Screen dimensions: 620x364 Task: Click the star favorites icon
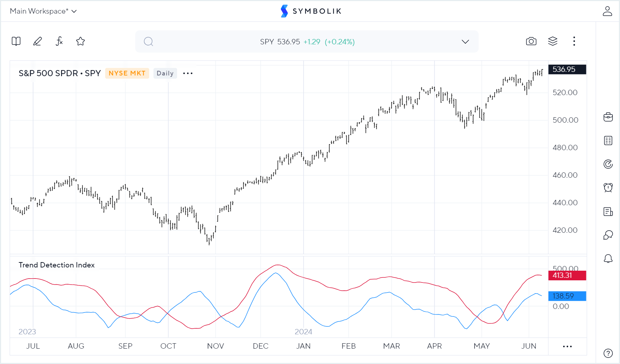click(80, 41)
